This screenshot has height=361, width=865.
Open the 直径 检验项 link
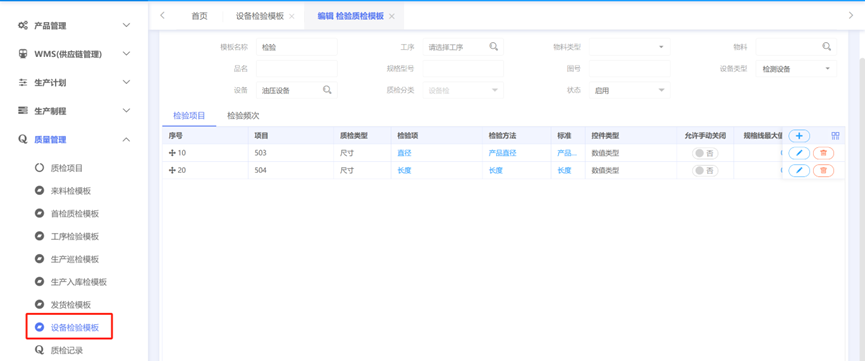[404, 153]
